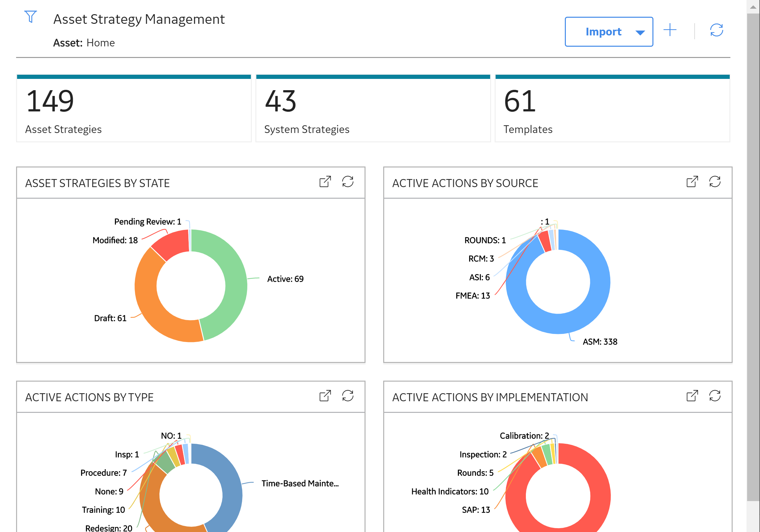The image size is (760, 532).
Task: Click the Import button label
Action: pyautogui.click(x=603, y=32)
